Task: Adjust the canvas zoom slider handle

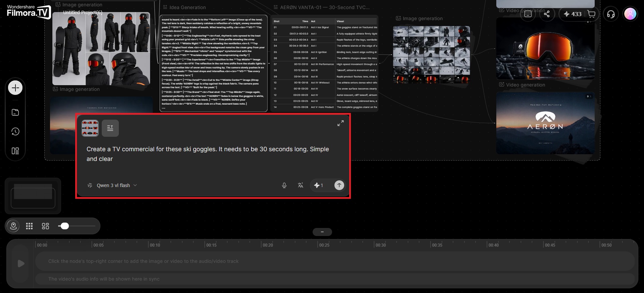Action: click(x=65, y=226)
